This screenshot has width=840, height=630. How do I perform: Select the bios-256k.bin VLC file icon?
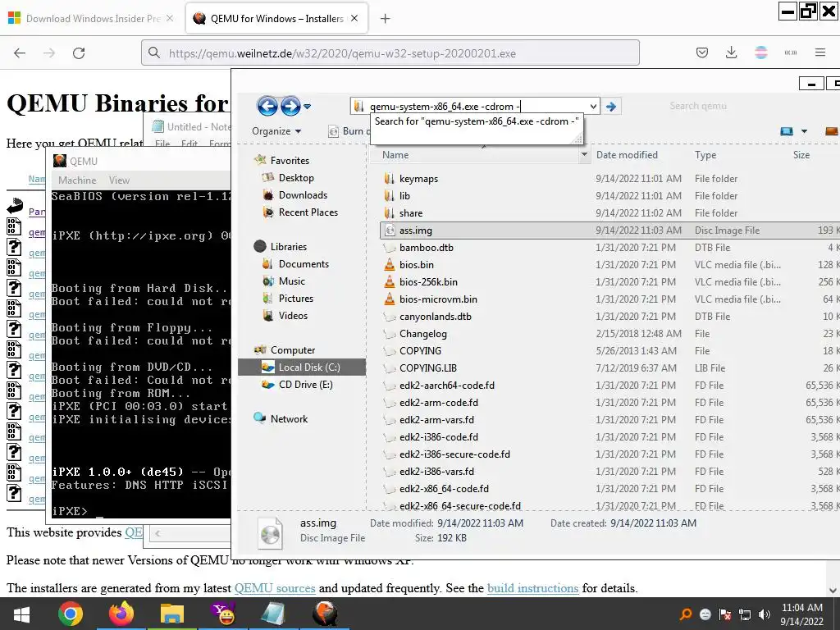390,282
